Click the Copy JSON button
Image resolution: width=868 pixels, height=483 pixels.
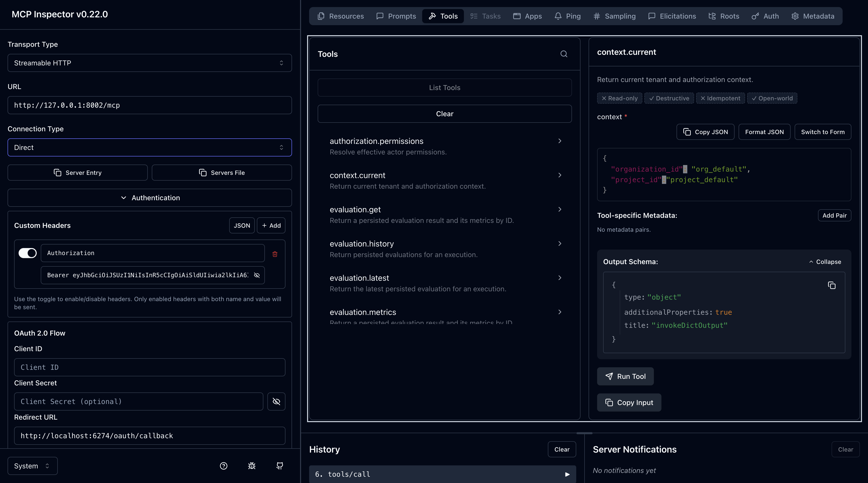pyautogui.click(x=706, y=132)
